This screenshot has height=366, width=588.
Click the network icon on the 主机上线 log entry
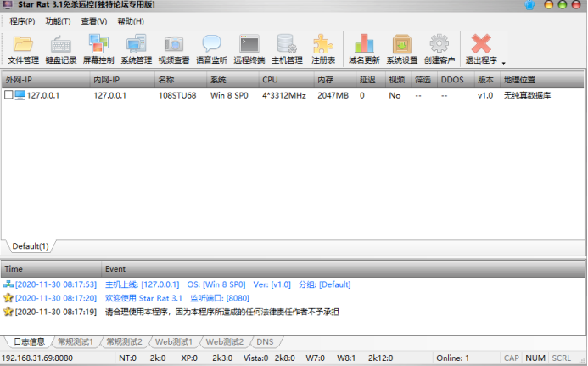pyautogui.click(x=8, y=284)
